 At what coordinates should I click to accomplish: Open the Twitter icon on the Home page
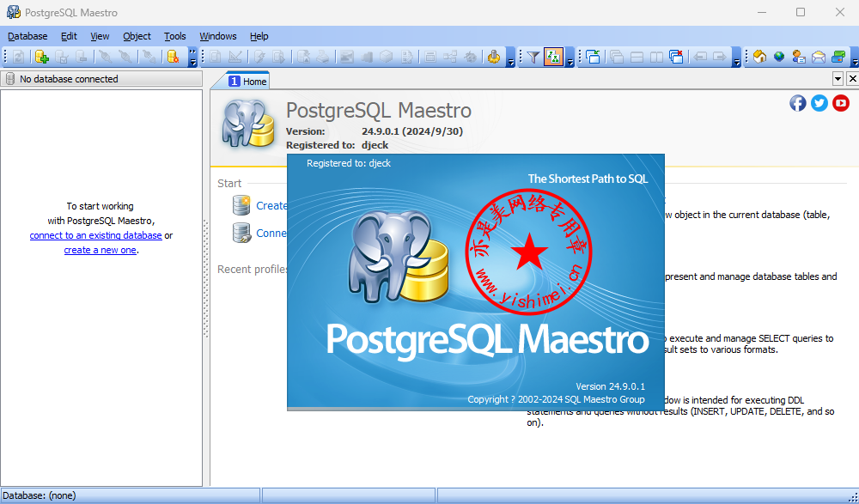pyautogui.click(x=819, y=102)
